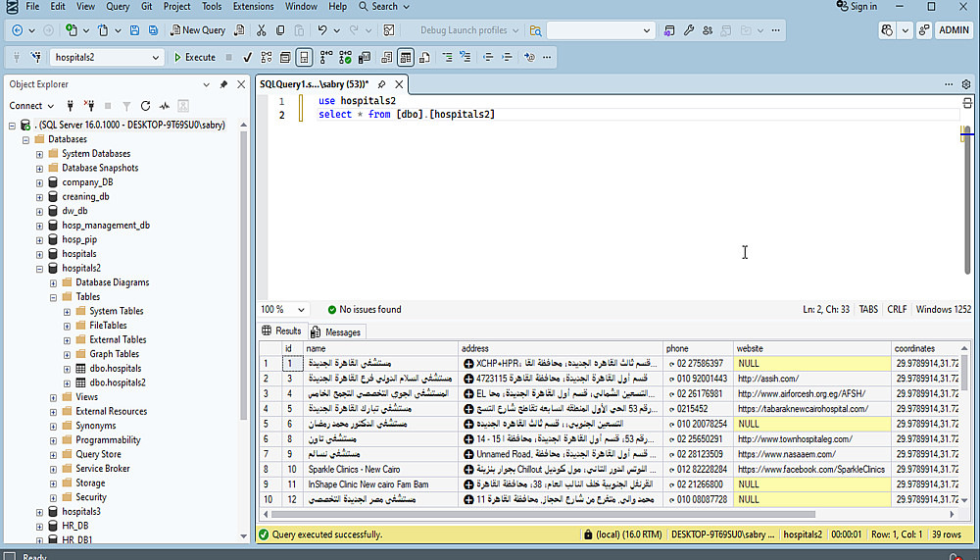Click the New Query toolbar icon

click(x=197, y=30)
